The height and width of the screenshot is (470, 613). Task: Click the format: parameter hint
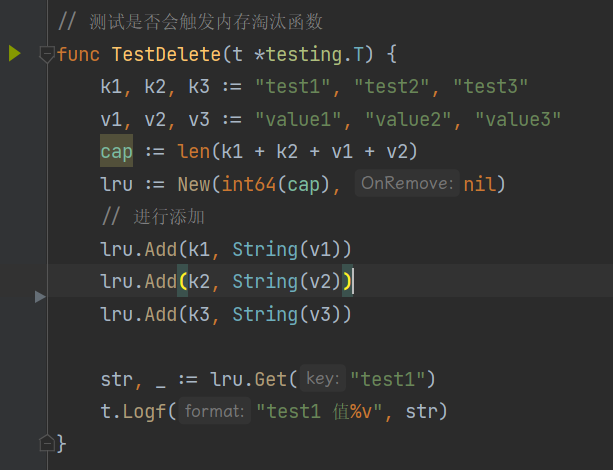pos(215,411)
